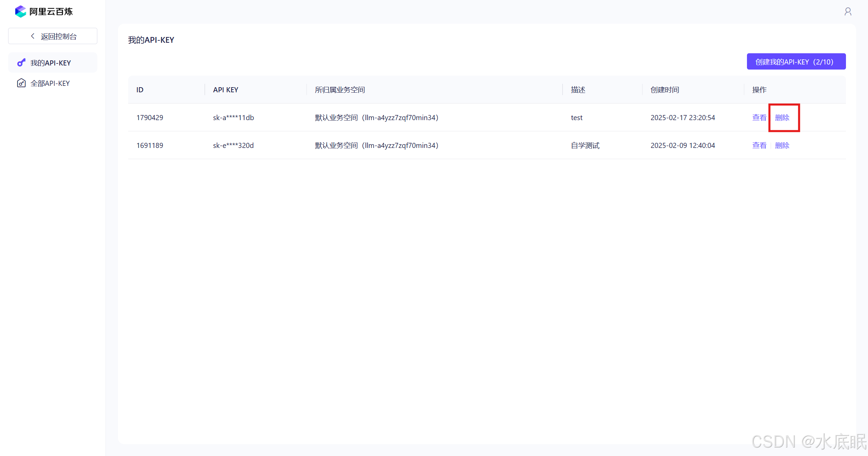View the 自学测试 API key

point(759,145)
